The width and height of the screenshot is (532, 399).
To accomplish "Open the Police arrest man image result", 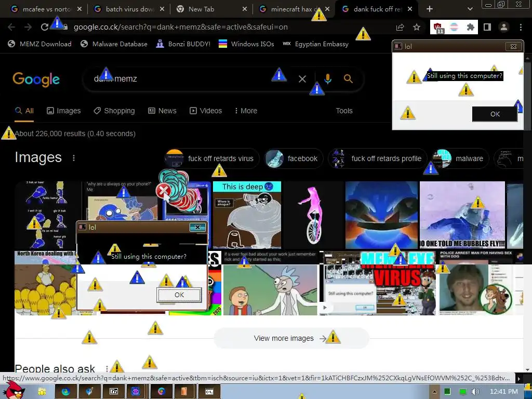I will coord(476,284).
